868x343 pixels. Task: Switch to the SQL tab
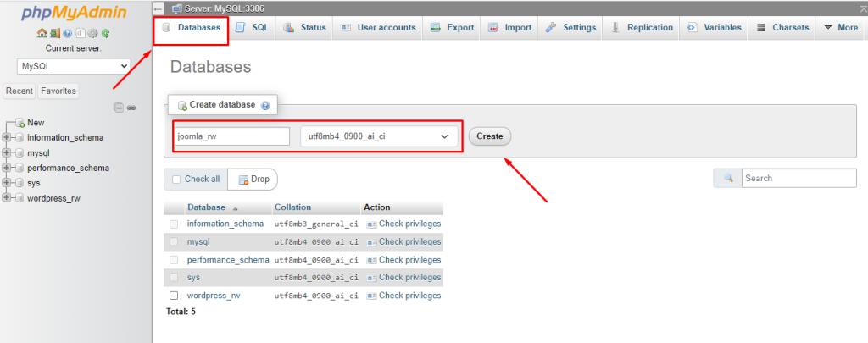click(x=252, y=28)
